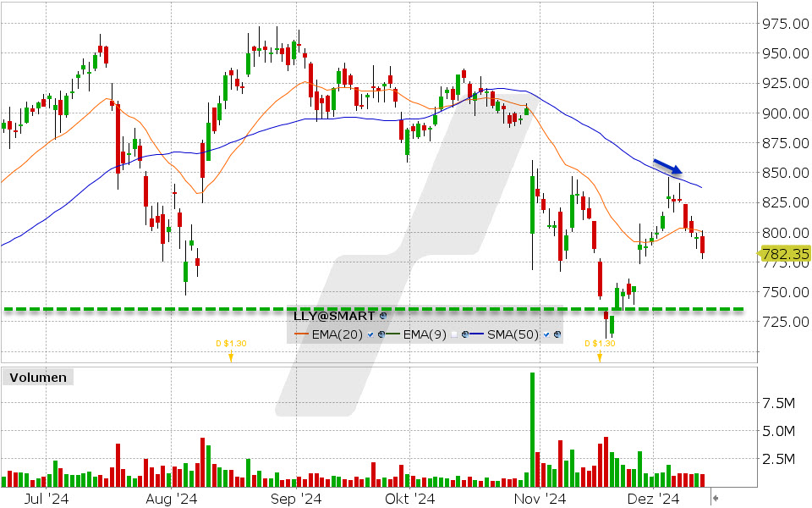Viewport: 812px width, 508px height.
Task: Click the 900.00 price axis label
Action: [x=786, y=113]
